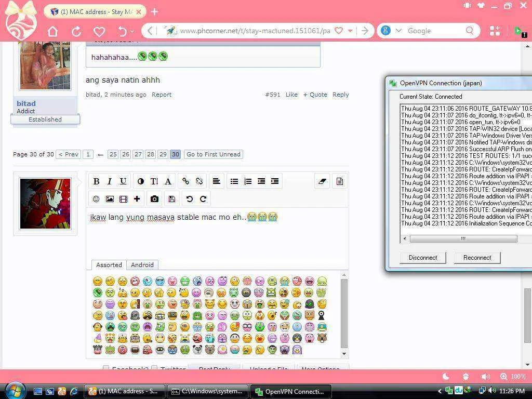Go to the browser home page
Viewport: 532px width, 399px height.
point(52,31)
